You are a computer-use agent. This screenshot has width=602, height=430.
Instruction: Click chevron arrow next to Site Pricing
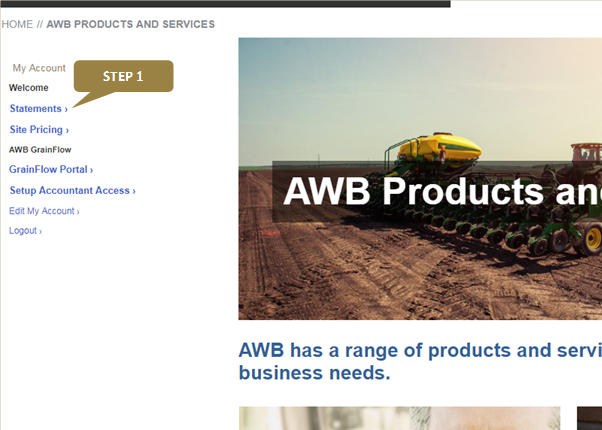67,131
